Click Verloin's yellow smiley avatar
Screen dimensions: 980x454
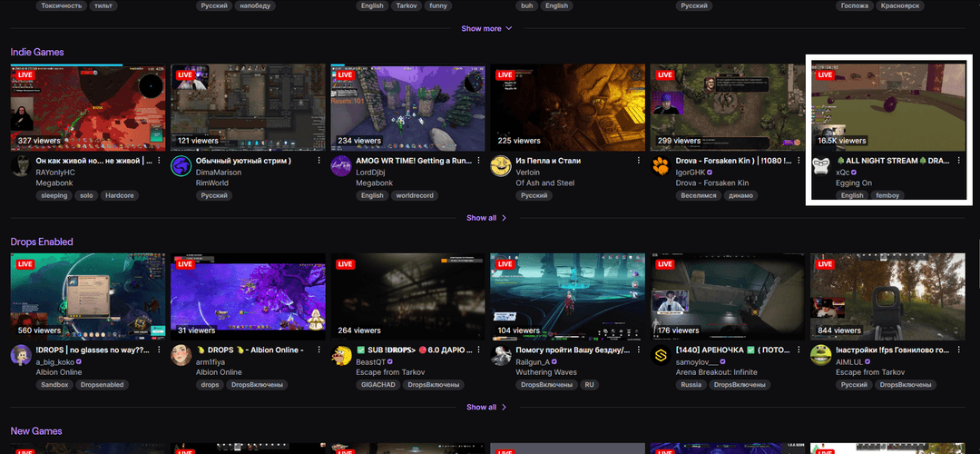coord(500,166)
